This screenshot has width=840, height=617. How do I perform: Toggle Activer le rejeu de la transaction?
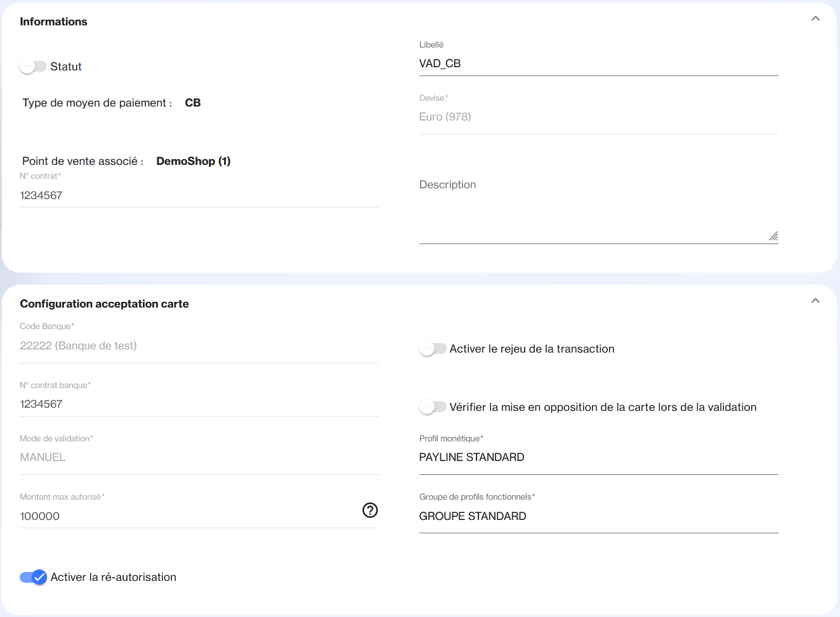pos(433,348)
